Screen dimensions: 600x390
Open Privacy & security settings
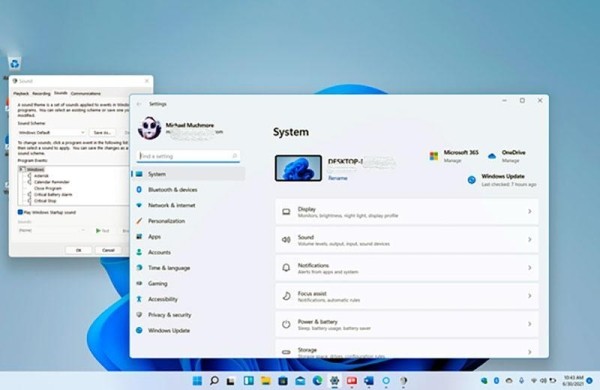tap(188, 315)
